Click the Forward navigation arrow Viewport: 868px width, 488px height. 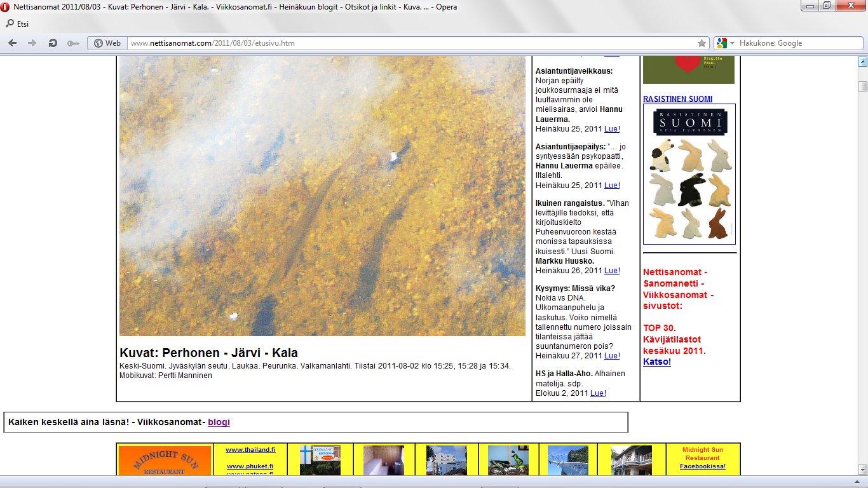[x=32, y=43]
